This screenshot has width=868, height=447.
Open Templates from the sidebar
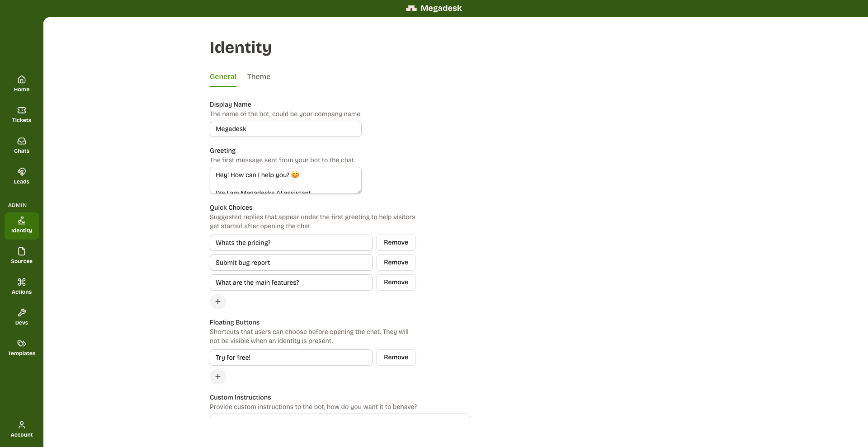click(22, 343)
